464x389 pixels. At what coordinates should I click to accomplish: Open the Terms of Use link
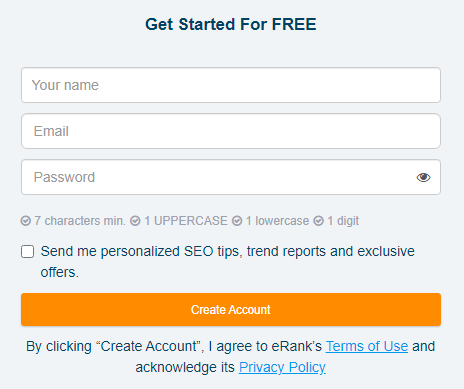(367, 346)
